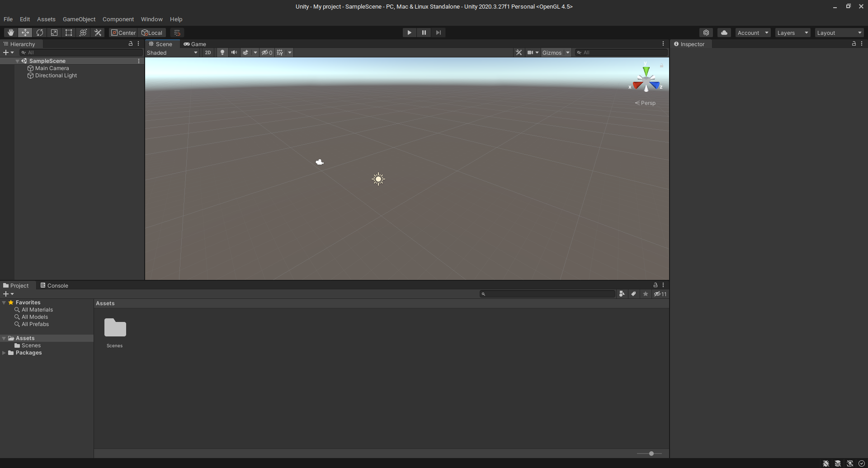The image size is (868, 468).
Task: Mute scene view audio
Action: point(234,52)
